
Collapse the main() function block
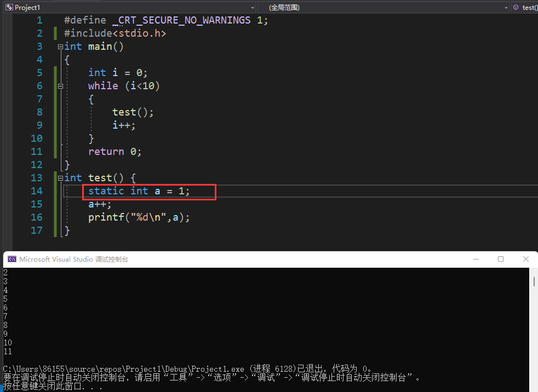tap(60, 47)
